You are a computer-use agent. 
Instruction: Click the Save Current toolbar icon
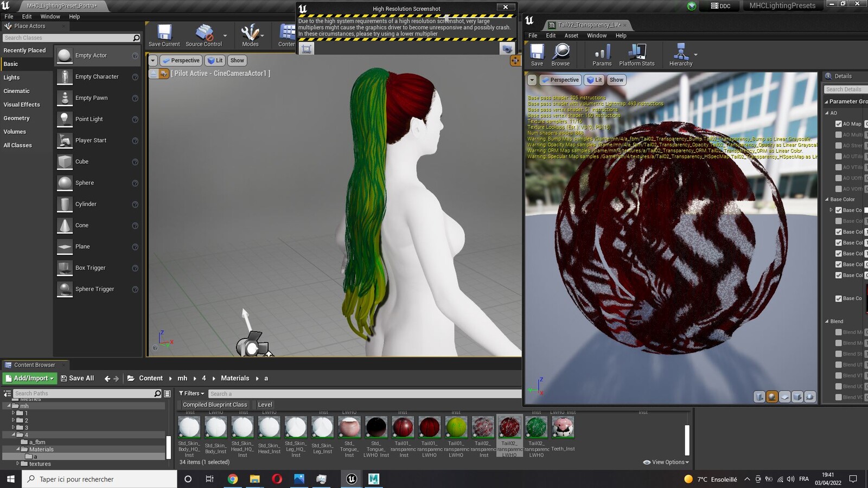(x=164, y=36)
